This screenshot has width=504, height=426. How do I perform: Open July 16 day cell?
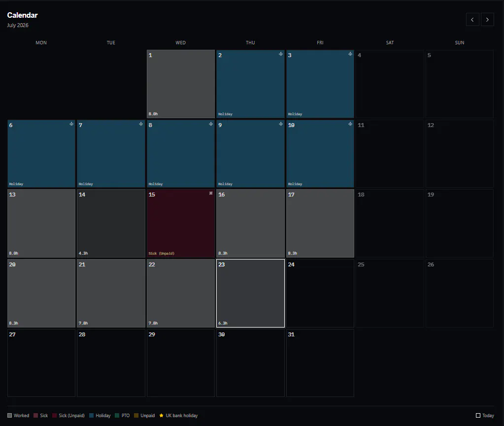250,223
